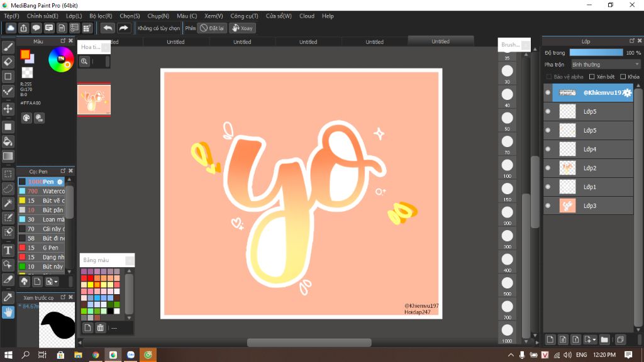
Task: Click the Đặt lại button
Action: (212, 28)
